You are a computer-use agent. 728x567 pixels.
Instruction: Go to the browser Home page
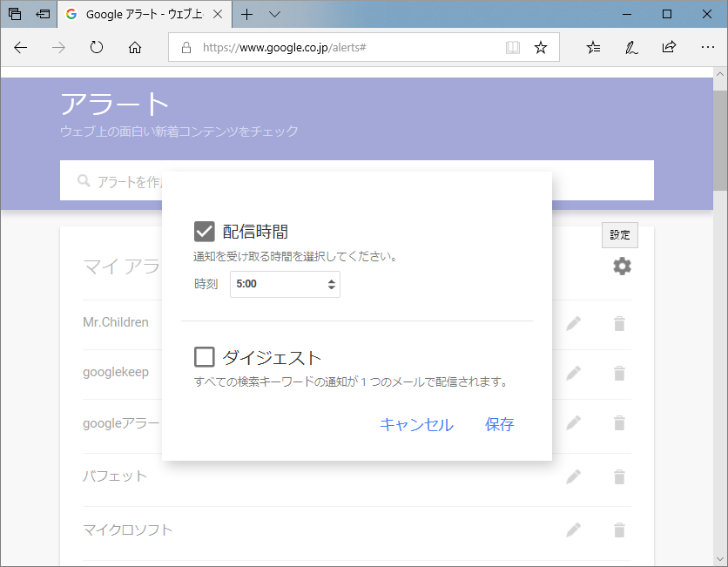pyautogui.click(x=135, y=47)
